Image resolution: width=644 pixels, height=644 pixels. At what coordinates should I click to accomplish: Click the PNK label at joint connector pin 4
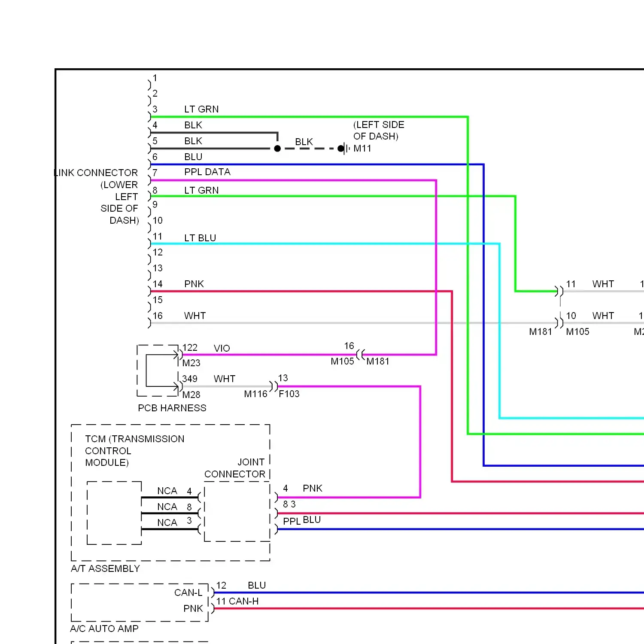313,488
